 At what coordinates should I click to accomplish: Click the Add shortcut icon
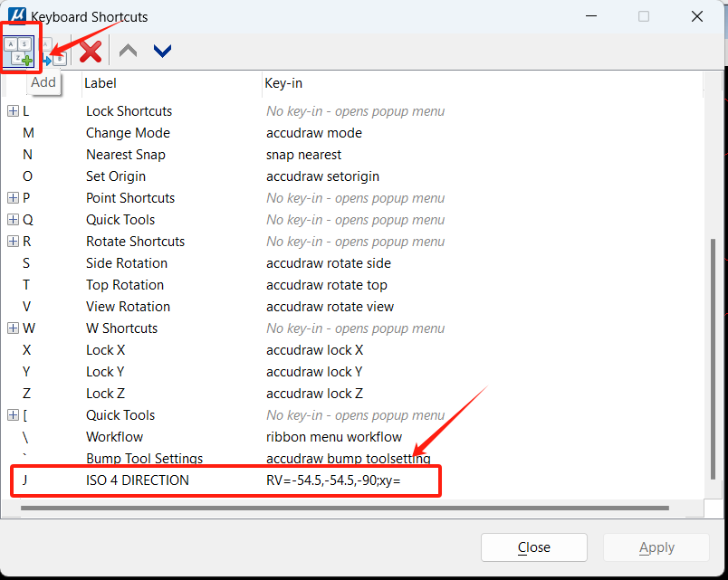[x=19, y=51]
